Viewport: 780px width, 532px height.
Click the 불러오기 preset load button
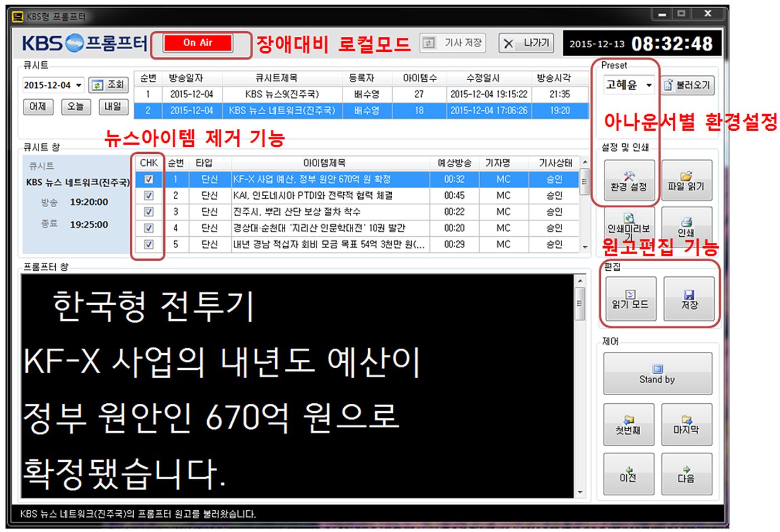click(688, 85)
